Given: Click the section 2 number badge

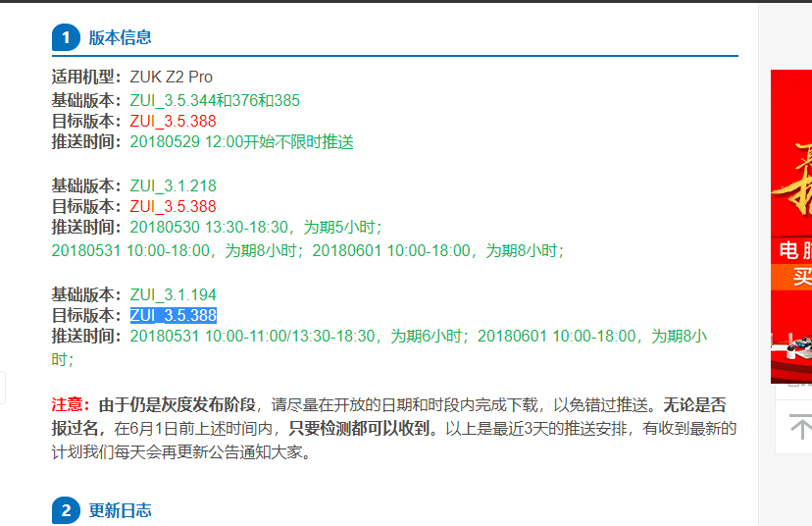Looking at the screenshot, I should tap(66, 510).
